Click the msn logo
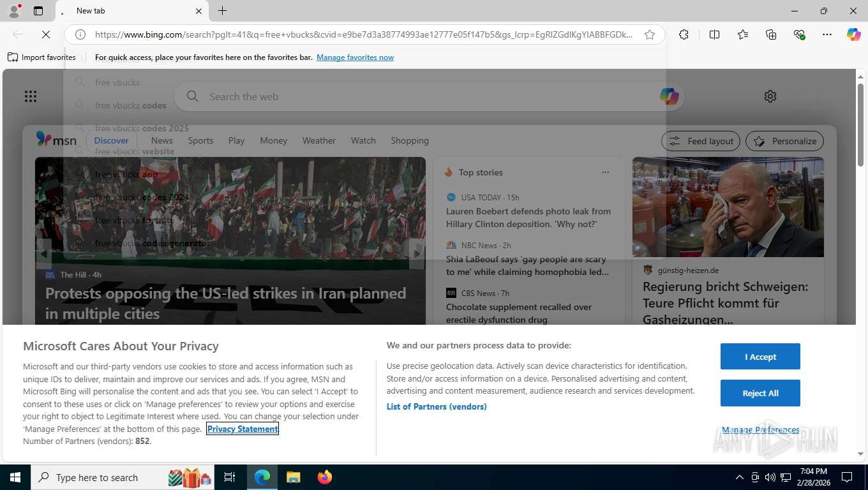868x490 pixels. 56,140
